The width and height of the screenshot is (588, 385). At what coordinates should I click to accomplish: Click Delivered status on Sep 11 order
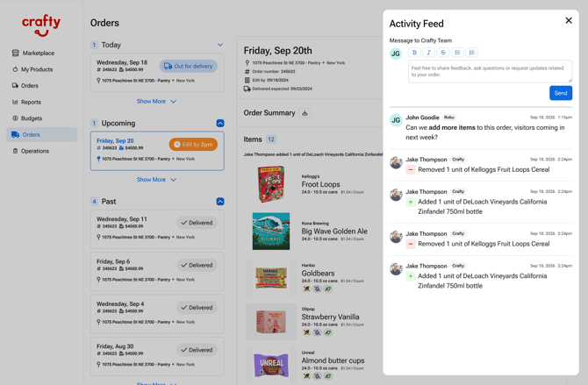click(197, 223)
